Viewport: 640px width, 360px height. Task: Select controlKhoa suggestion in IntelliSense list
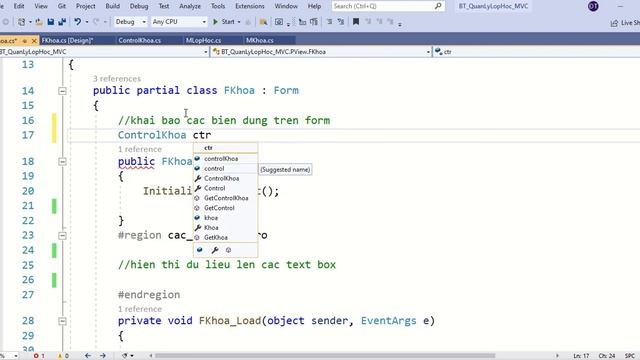click(225, 159)
